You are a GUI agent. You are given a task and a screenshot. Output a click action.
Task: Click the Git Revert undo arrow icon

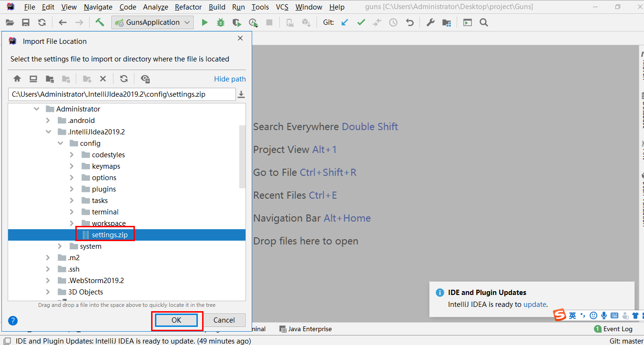click(x=409, y=22)
